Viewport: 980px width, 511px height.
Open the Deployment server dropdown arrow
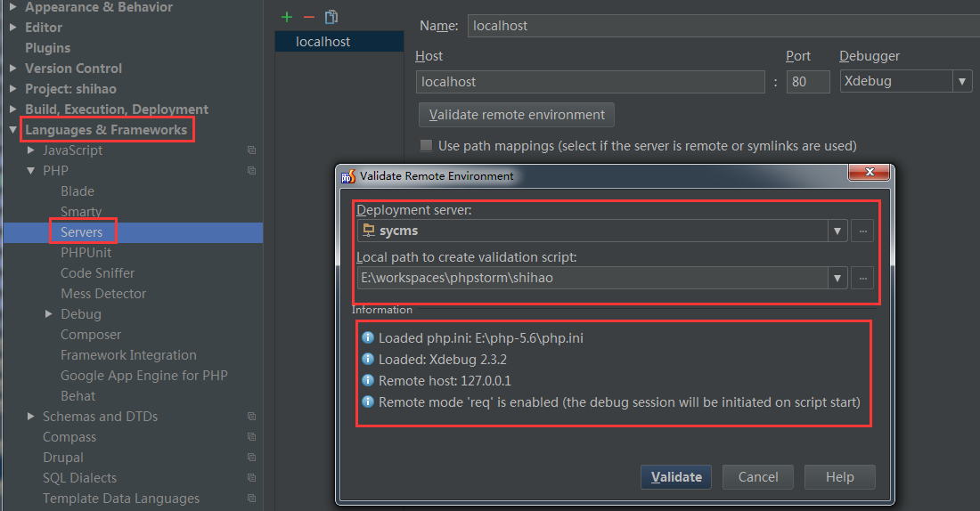(x=837, y=231)
